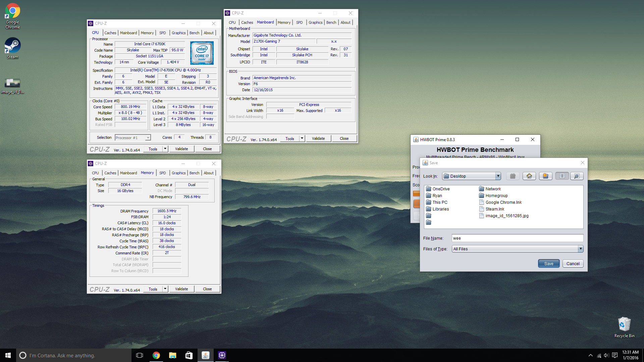This screenshot has width=644, height=362.
Task: Click Close button in CPU-Z CPU window
Action: 207,149
